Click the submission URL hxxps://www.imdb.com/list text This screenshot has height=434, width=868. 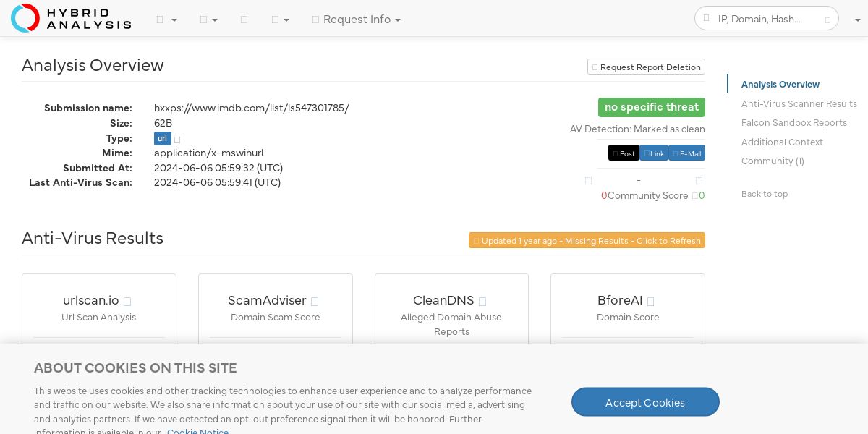tap(252, 109)
